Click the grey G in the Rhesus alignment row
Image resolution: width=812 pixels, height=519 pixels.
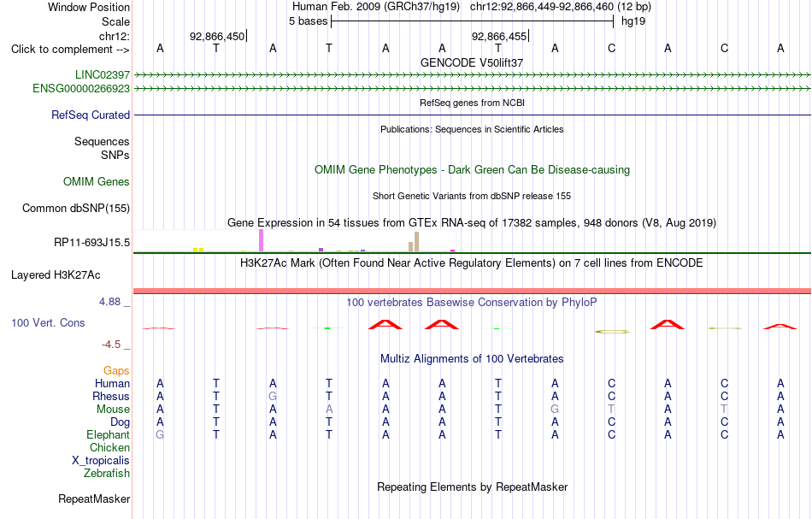tap(273, 396)
